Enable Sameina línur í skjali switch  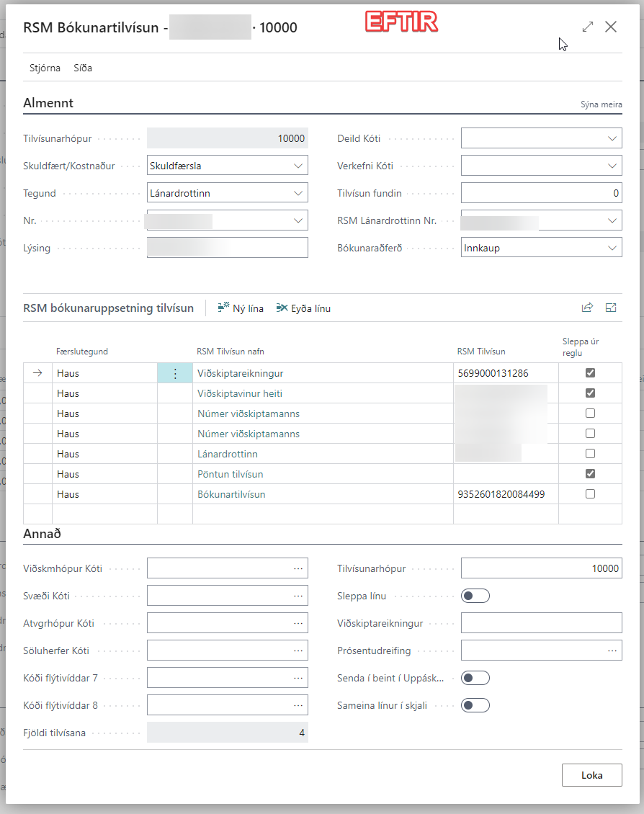[x=475, y=705]
